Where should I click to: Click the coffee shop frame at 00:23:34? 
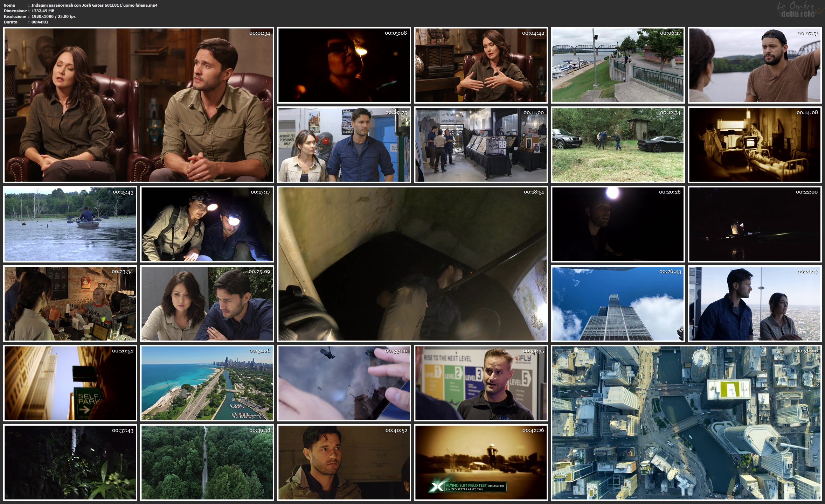pyautogui.click(x=70, y=304)
